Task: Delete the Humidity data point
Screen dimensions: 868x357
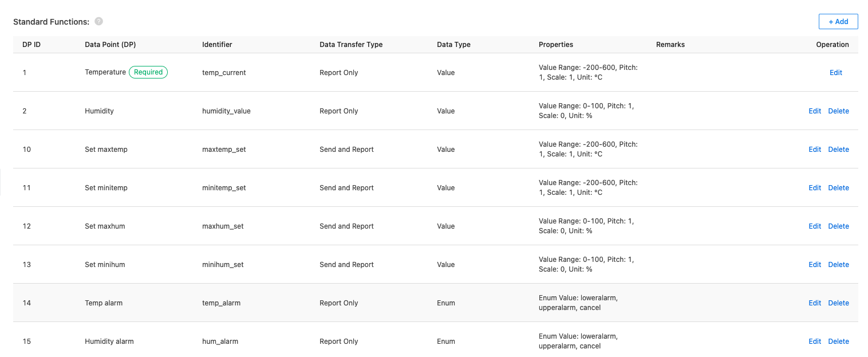Action: 838,111
